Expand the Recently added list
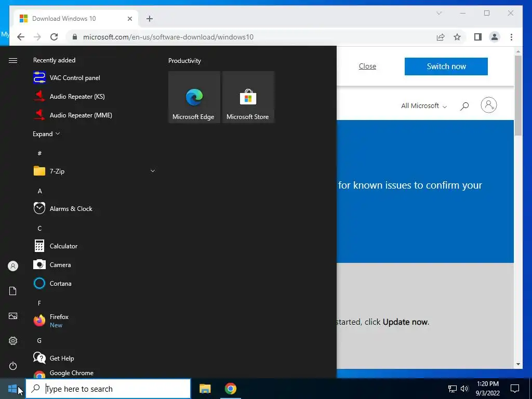This screenshot has height=399, width=532. (46, 134)
